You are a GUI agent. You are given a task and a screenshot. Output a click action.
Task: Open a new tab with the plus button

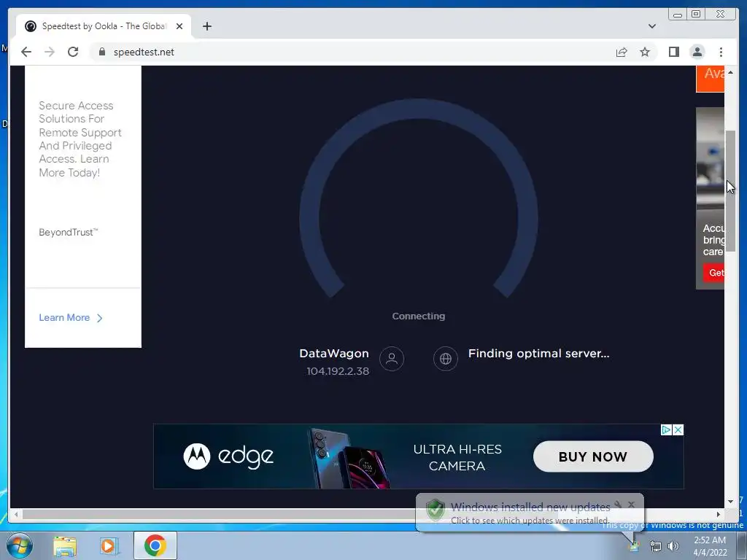206,26
